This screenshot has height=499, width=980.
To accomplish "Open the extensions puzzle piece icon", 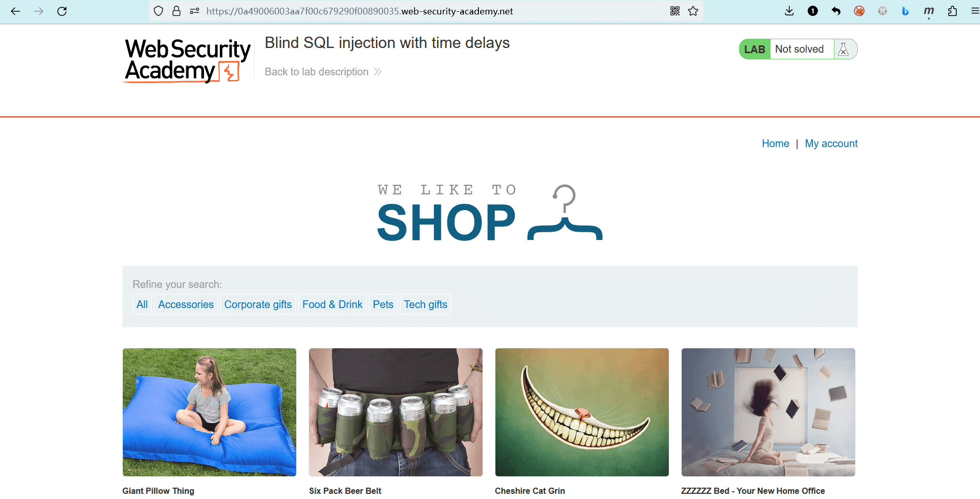I will tap(952, 11).
